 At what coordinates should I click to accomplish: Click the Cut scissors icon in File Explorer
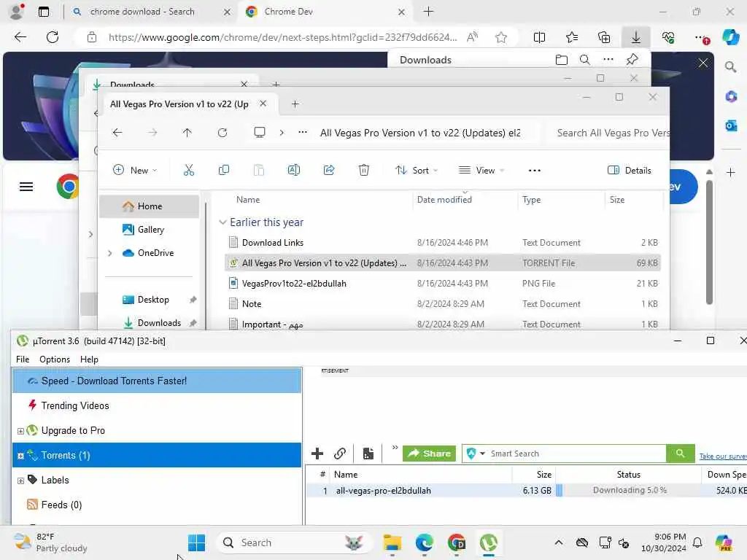(189, 170)
